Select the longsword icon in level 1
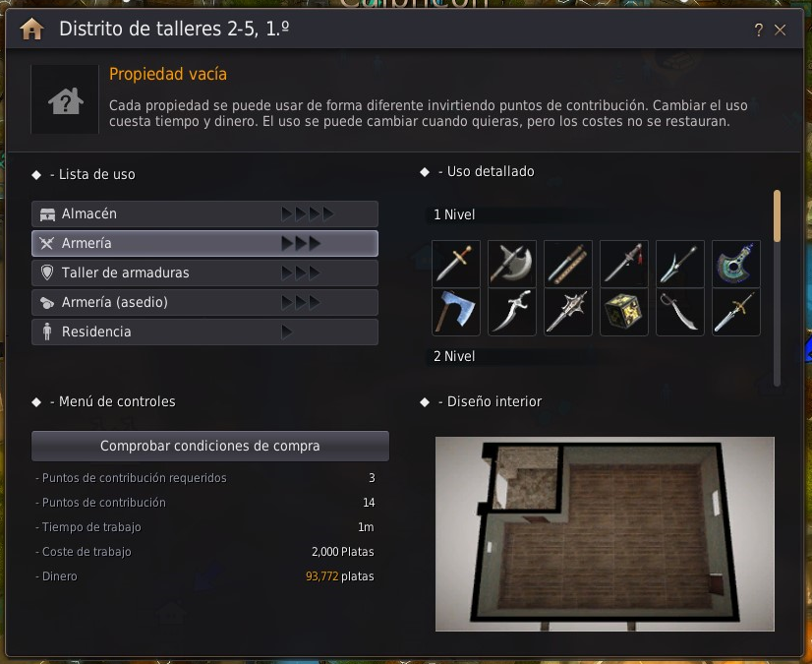 tap(456, 264)
